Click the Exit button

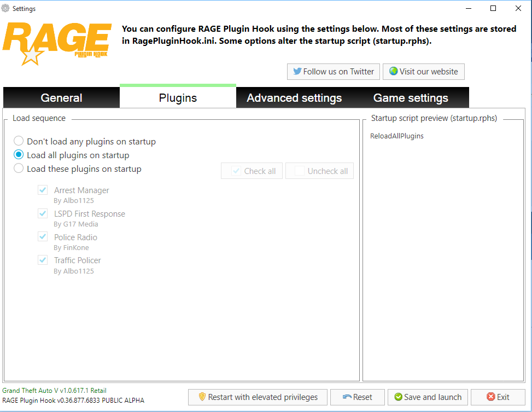(498, 397)
